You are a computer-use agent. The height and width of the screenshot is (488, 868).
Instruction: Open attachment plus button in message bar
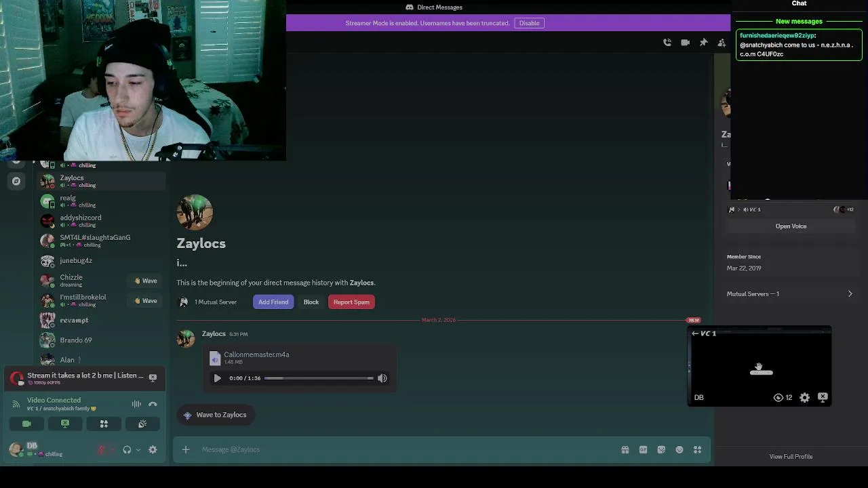[186, 449]
